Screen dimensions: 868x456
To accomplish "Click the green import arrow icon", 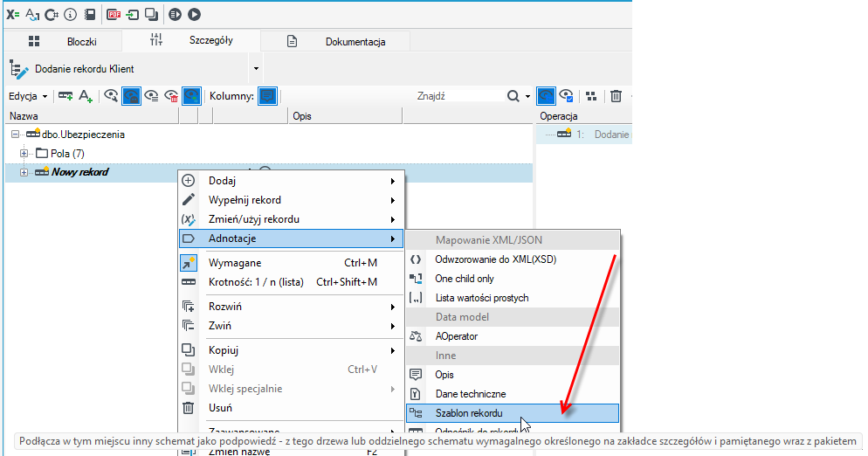I will point(133,15).
